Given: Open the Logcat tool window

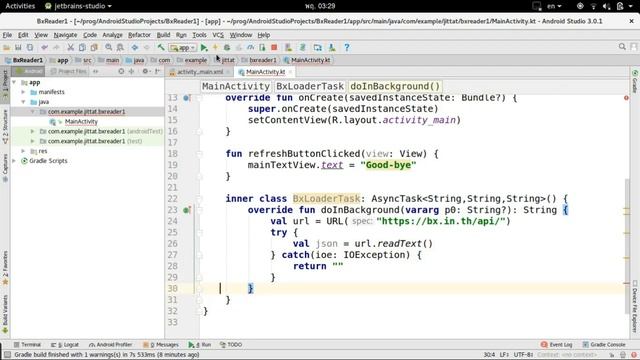Looking at the screenshot, I should 65,345.
